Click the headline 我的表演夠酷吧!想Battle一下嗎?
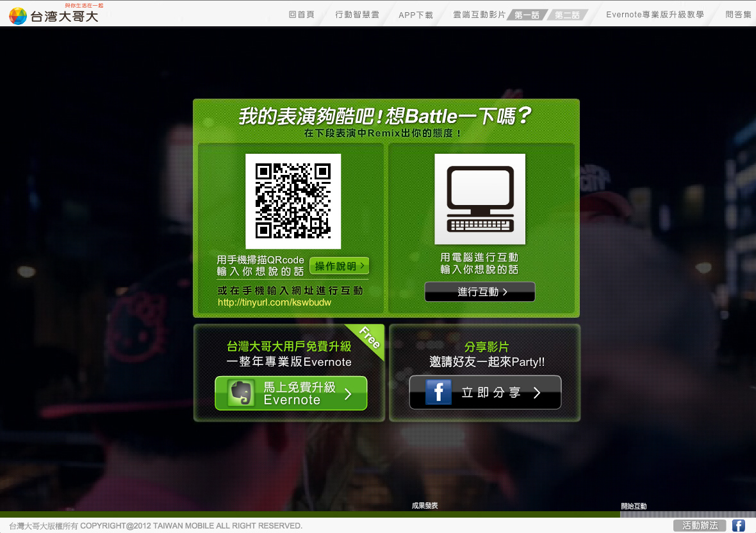756x533 pixels. 385,116
